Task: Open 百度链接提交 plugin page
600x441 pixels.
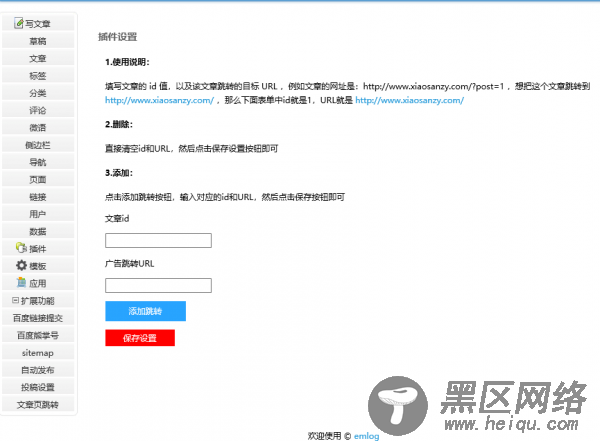Action: (x=38, y=318)
